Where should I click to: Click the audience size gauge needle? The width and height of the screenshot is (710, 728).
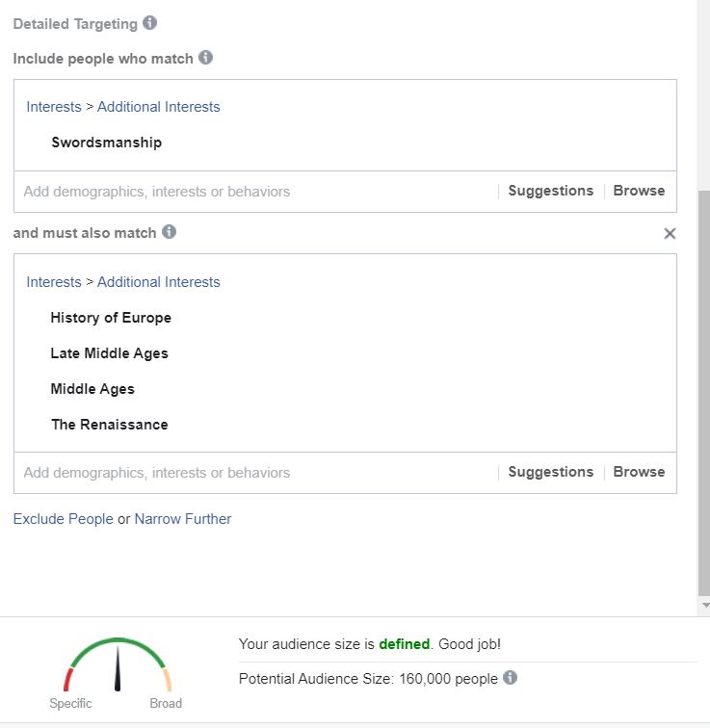[118, 667]
